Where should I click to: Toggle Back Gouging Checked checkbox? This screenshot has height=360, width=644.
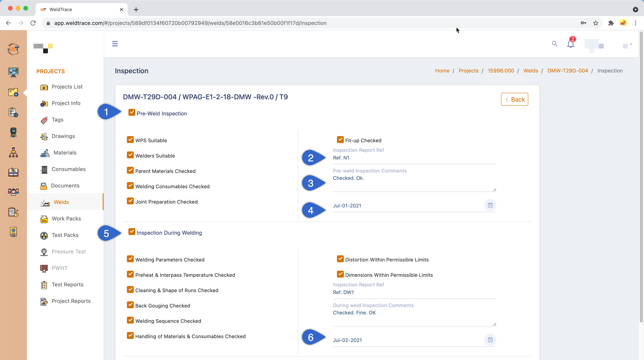(130, 305)
